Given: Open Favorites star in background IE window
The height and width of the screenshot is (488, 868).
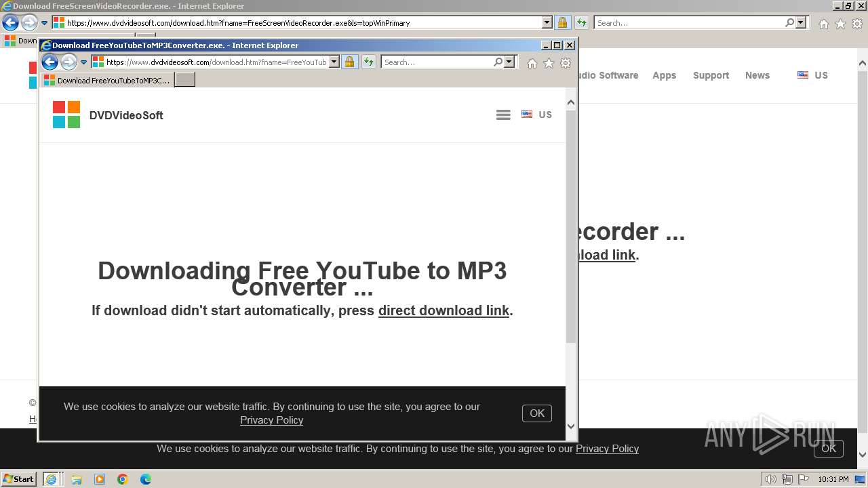Looking at the screenshot, I should (840, 24).
